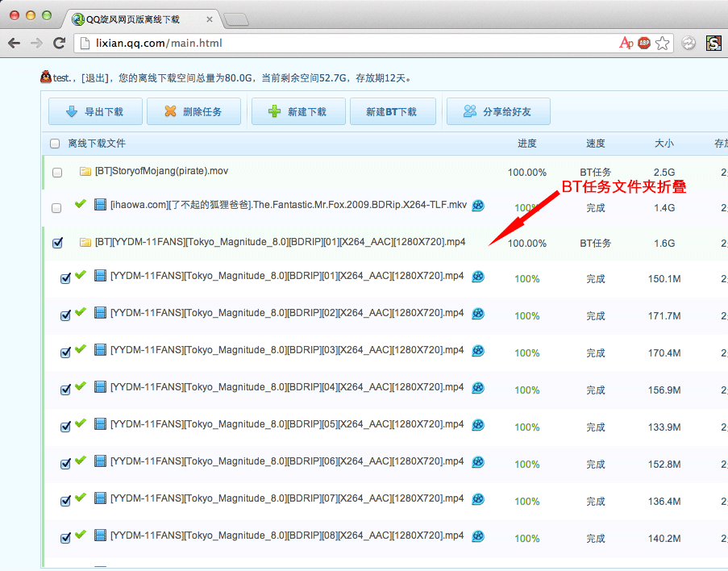Open [BT]StoryofMojang(pirate).mov file name

tap(161, 171)
